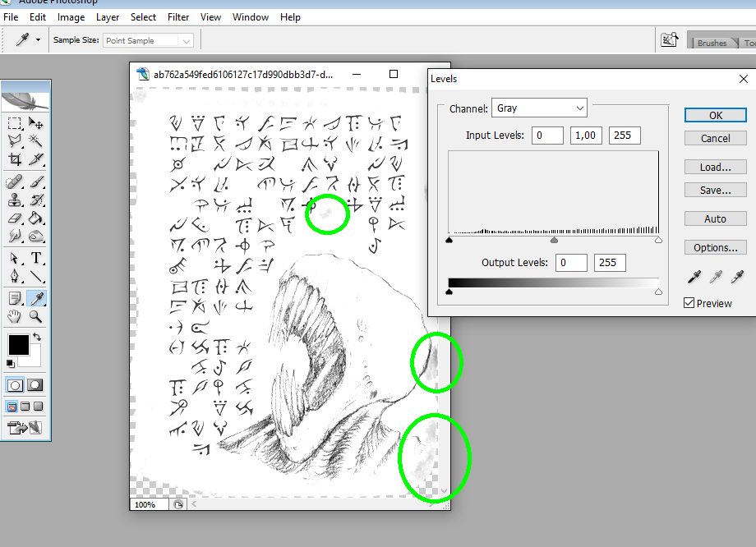
Task: Open the Channel dropdown set to Gray
Action: click(539, 108)
